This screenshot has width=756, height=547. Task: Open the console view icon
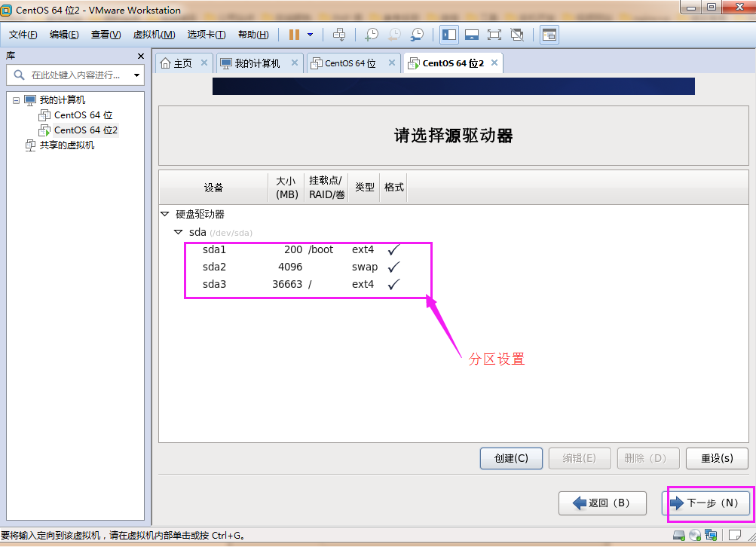tap(549, 35)
